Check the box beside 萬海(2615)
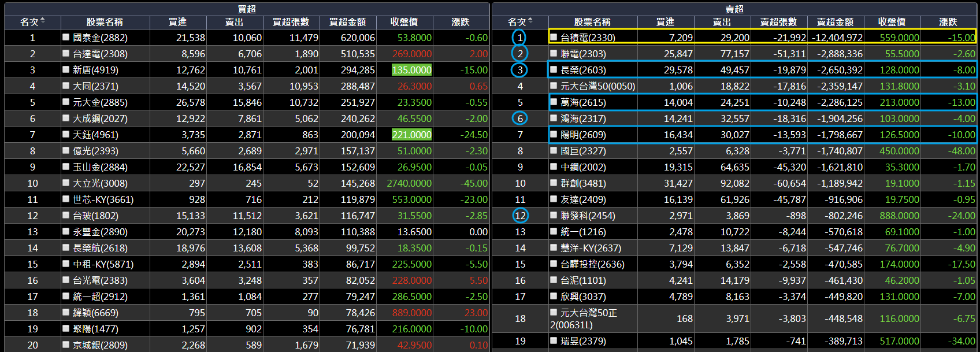The image size is (980, 352). [x=554, y=102]
